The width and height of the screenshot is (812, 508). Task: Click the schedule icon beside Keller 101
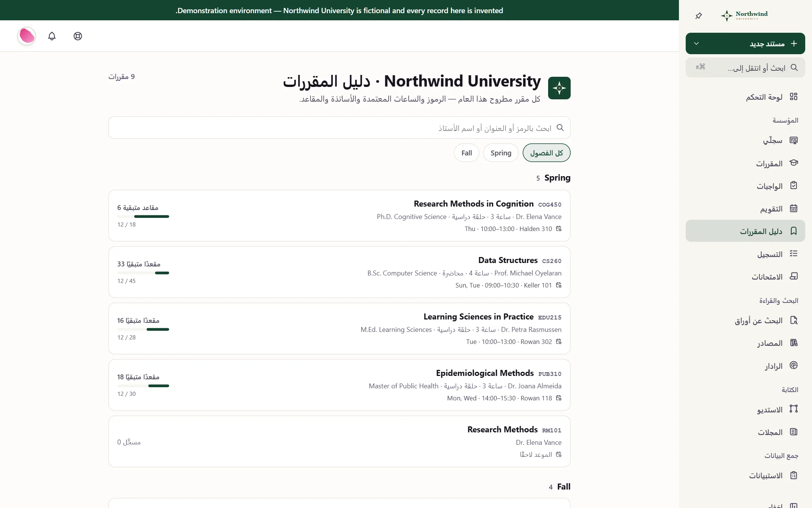(x=559, y=285)
